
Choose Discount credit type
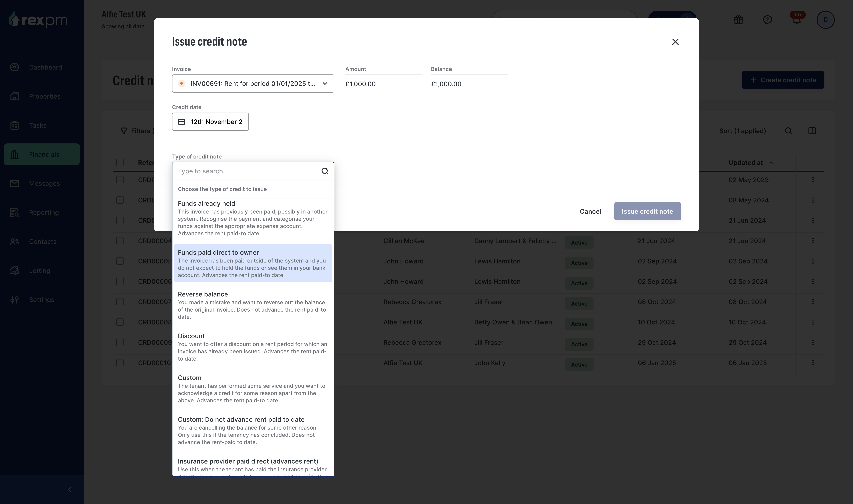253,347
